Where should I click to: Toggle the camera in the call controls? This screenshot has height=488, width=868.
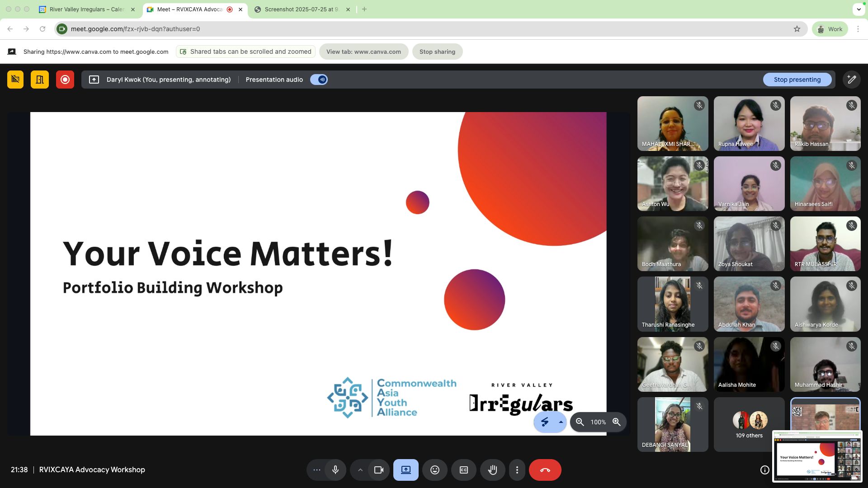point(379,470)
